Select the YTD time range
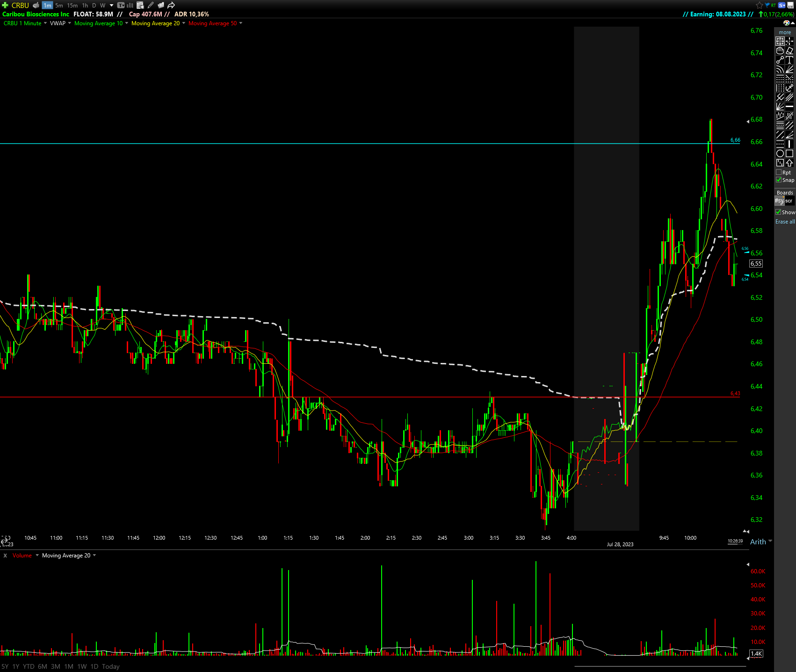The image size is (796, 672). (x=29, y=666)
